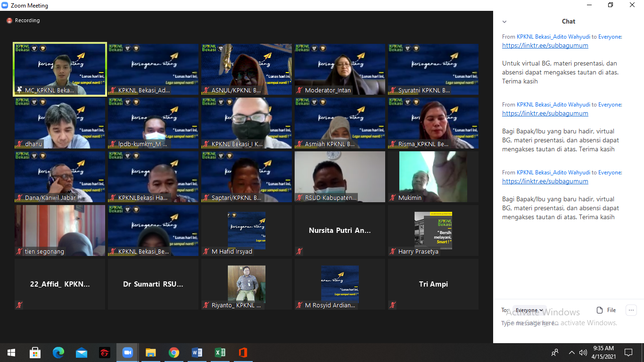Click the muted mic icon on Tri Ampi tile

pyautogui.click(x=393, y=305)
